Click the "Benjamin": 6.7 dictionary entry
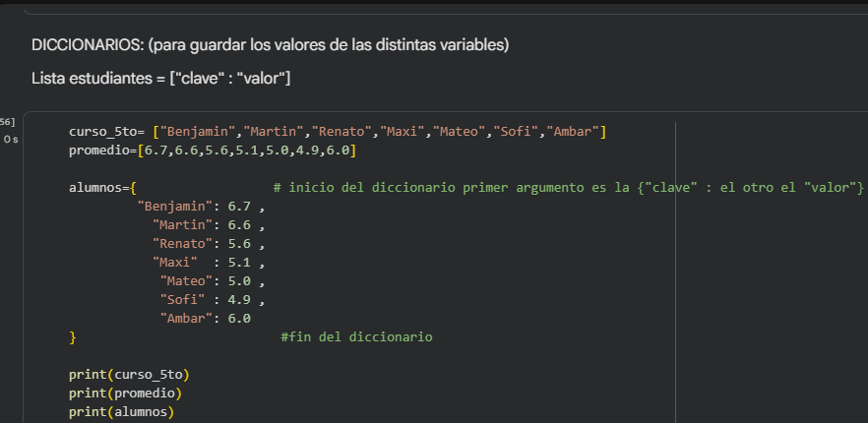The image size is (868, 423). pos(201,207)
